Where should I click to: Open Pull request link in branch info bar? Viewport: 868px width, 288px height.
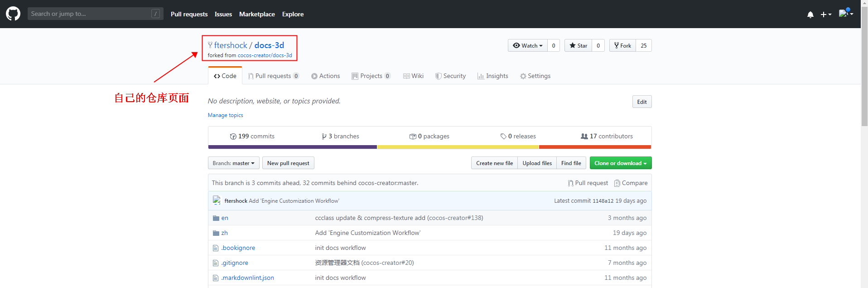coord(588,183)
